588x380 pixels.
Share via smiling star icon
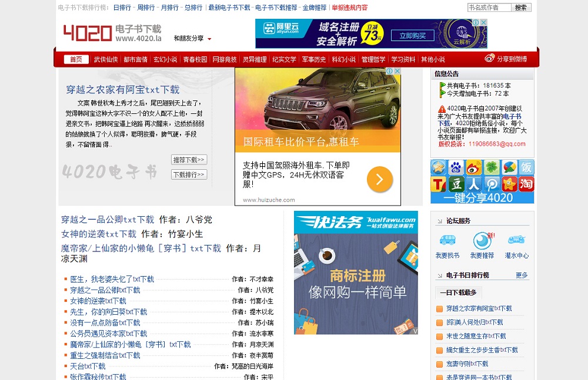(x=509, y=184)
